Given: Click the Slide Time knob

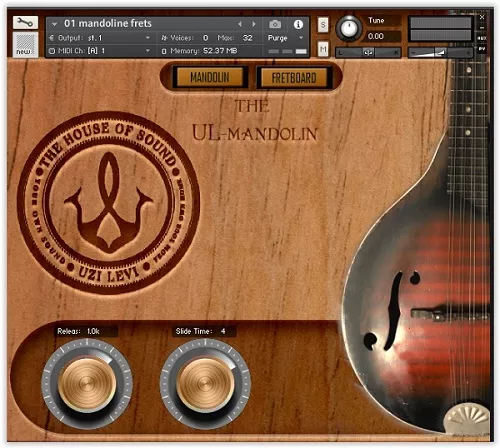Looking at the screenshot, I should coord(205,384).
